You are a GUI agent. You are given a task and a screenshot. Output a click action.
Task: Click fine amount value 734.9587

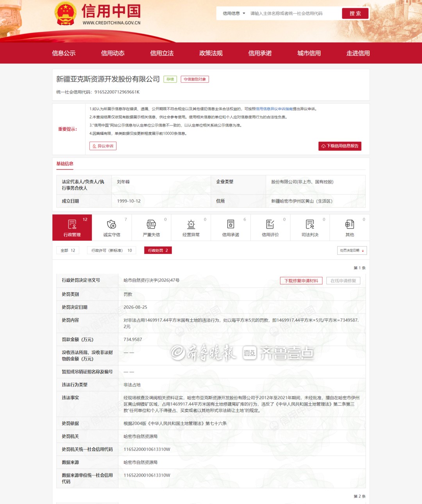point(133,340)
